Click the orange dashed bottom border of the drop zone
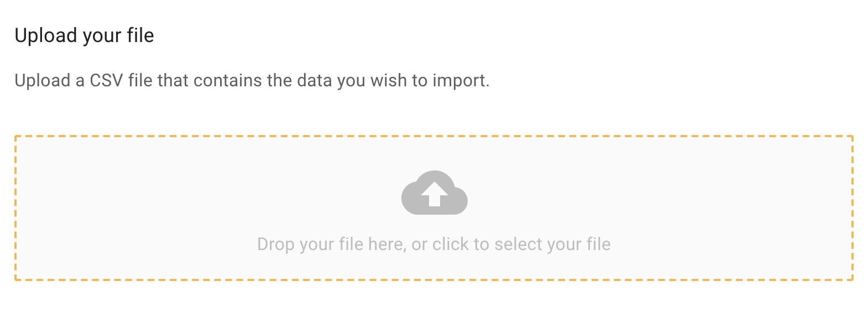Image resolution: width=868 pixels, height=322 pixels. click(434, 279)
